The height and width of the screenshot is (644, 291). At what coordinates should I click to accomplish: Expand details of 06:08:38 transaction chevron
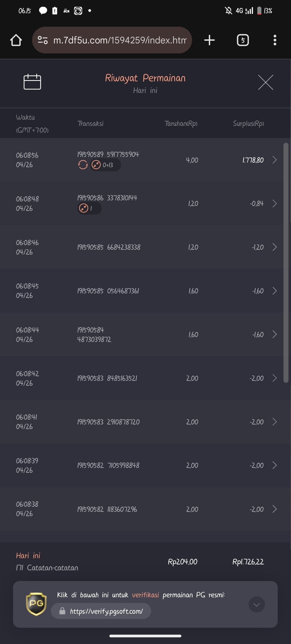pos(275,509)
